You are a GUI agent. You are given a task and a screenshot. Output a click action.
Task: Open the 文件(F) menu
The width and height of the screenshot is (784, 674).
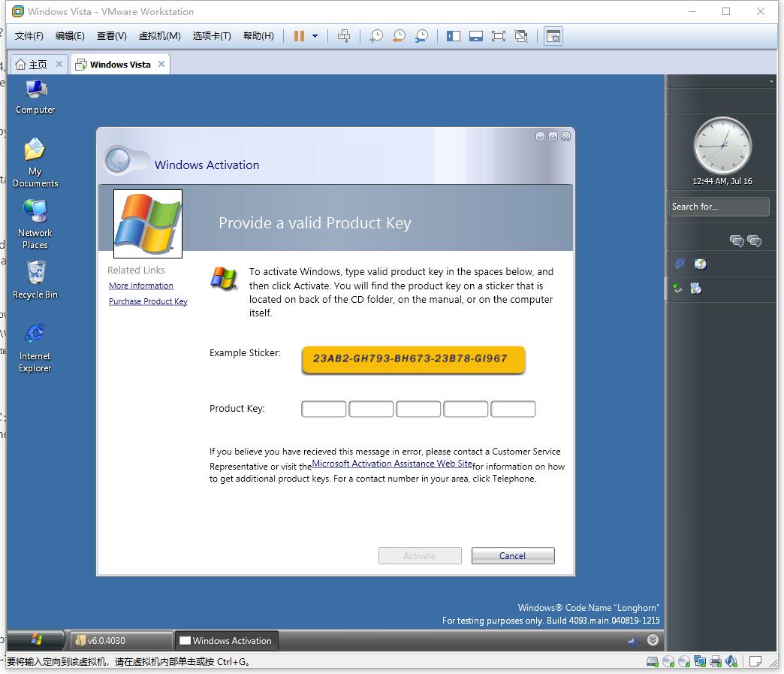pos(29,36)
